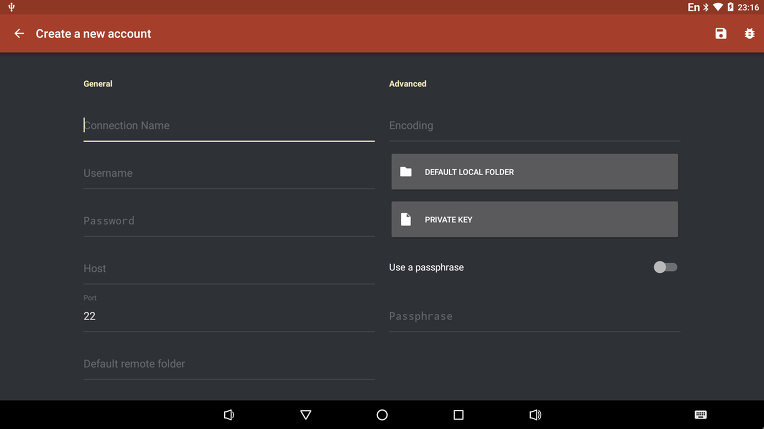The image size is (764, 429).
Task: Choose the Default Local Folder button
Action: tap(534, 172)
